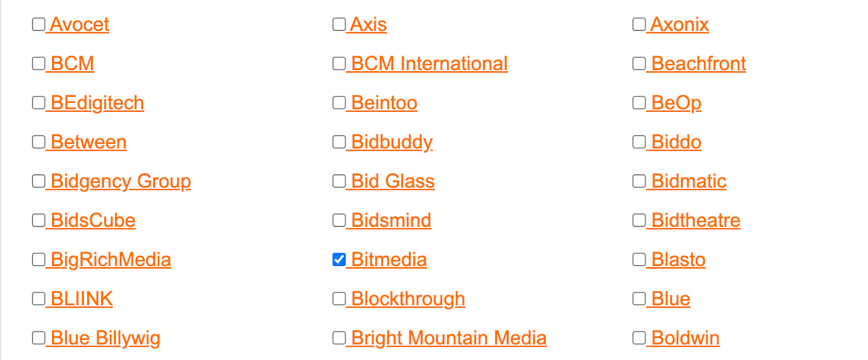The image size is (868, 360).
Task: Check the Avocet checkbox
Action: (x=39, y=24)
